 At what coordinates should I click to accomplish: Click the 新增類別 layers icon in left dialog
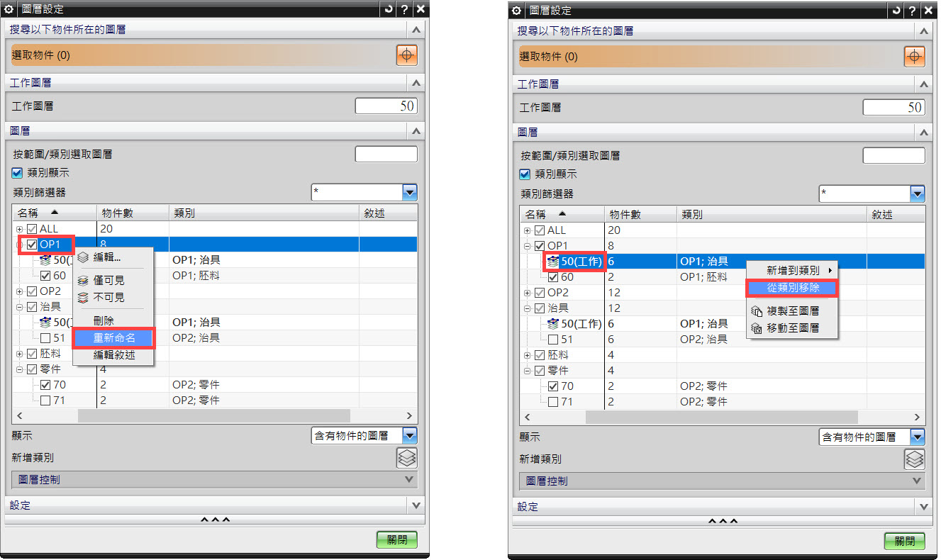[407, 458]
